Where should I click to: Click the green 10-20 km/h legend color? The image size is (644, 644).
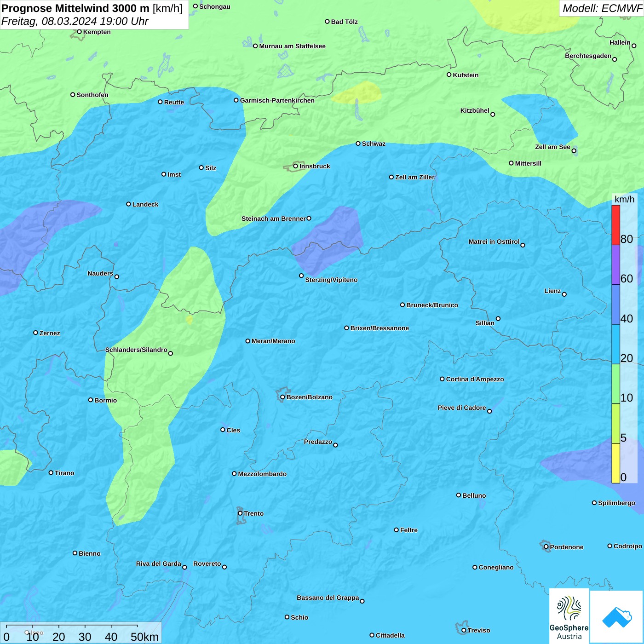[615, 384]
